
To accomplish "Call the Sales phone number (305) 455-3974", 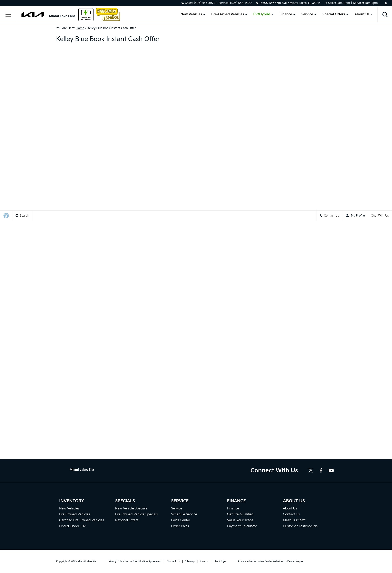I will (200, 3).
